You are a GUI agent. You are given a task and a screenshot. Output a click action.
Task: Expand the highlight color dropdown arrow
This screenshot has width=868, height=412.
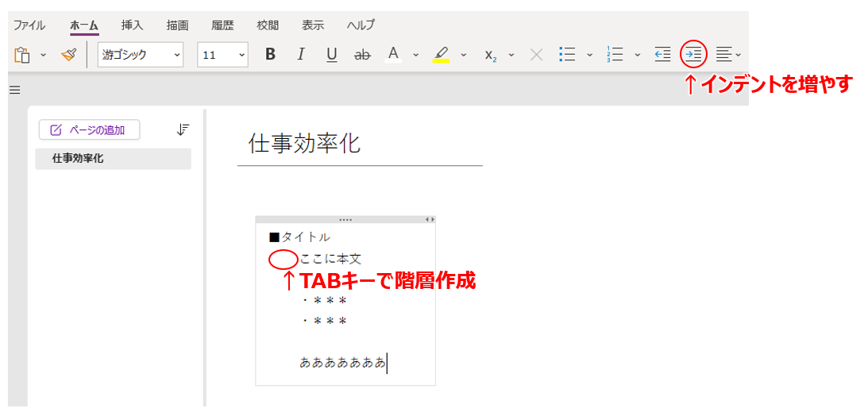click(464, 55)
